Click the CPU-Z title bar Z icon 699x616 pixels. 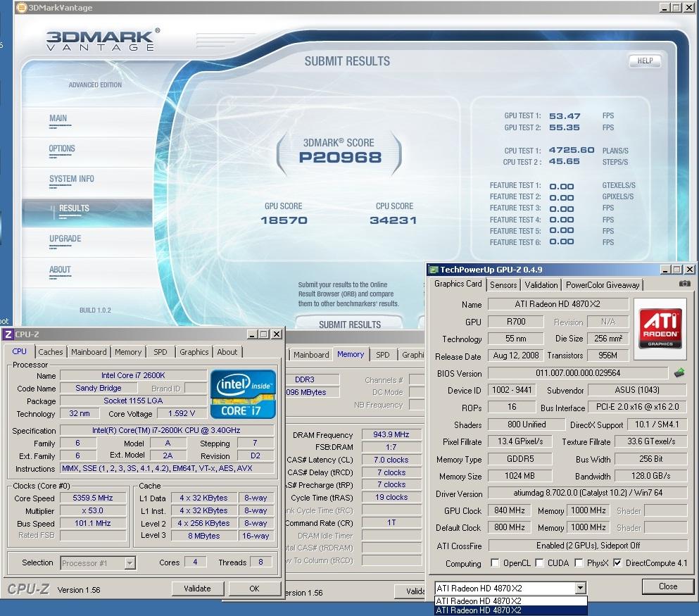[x=8, y=334]
